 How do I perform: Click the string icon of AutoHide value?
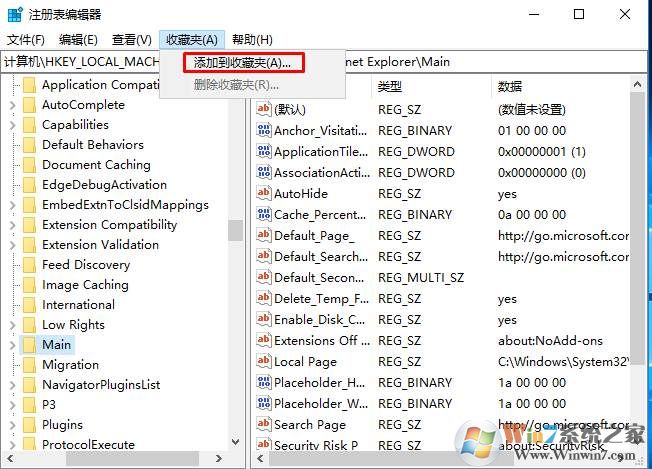[x=264, y=193]
